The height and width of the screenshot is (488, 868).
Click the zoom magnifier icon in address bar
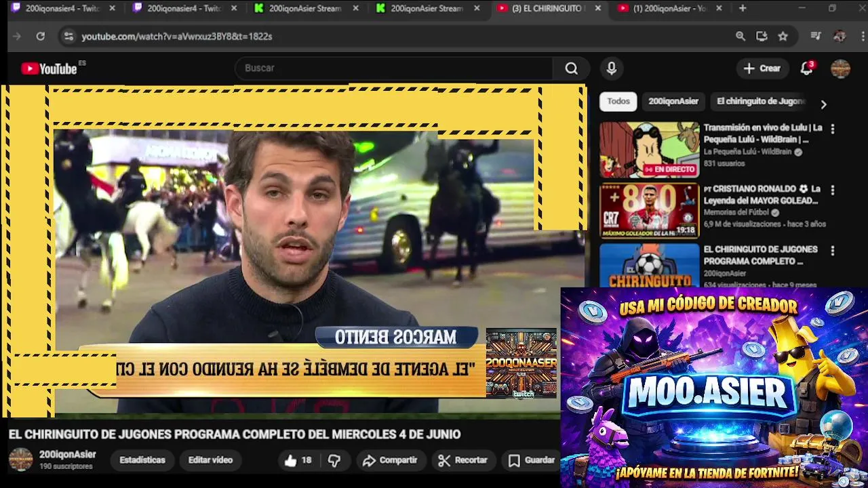pyautogui.click(x=741, y=37)
